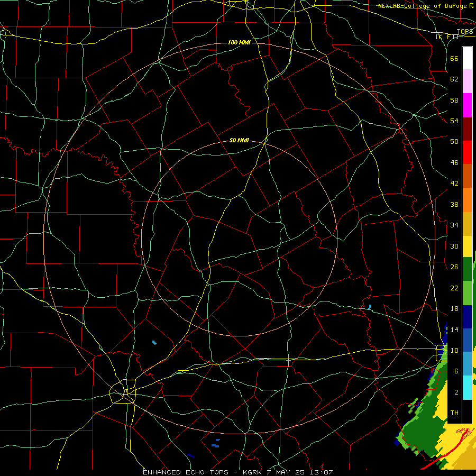The height and width of the screenshot is (476, 476).
Task: Click the '2' legend scale value
Action: [x=456, y=392]
